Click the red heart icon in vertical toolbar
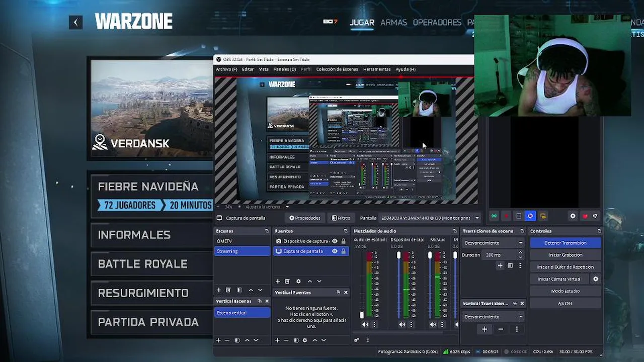The image size is (644, 362). pyautogui.click(x=585, y=216)
